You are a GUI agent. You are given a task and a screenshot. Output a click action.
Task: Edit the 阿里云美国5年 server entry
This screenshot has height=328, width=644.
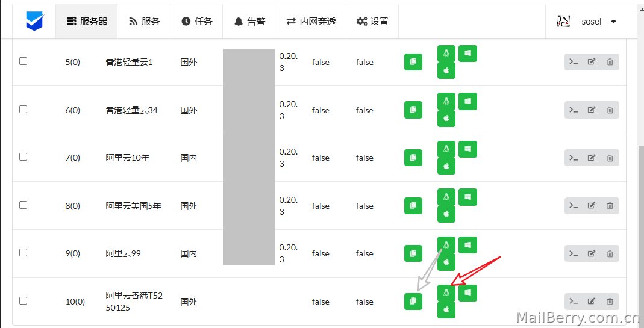click(x=592, y=206)
